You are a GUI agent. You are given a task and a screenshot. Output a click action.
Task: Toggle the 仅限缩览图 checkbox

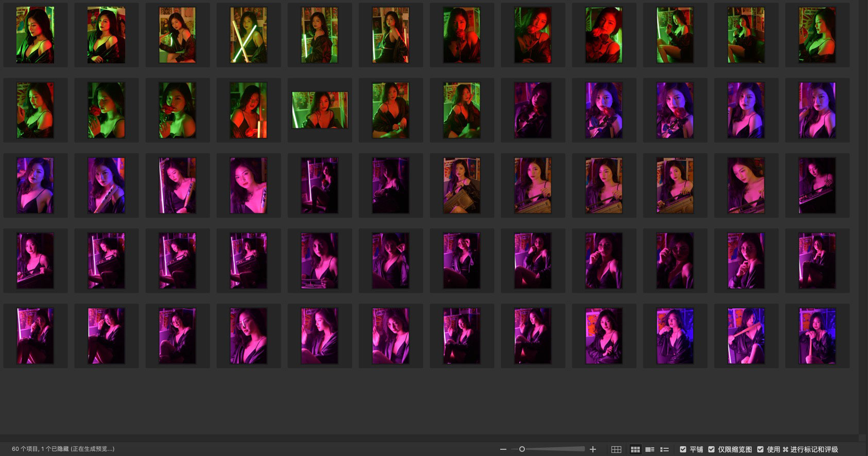pyautogui.click(x=711, y=449)
